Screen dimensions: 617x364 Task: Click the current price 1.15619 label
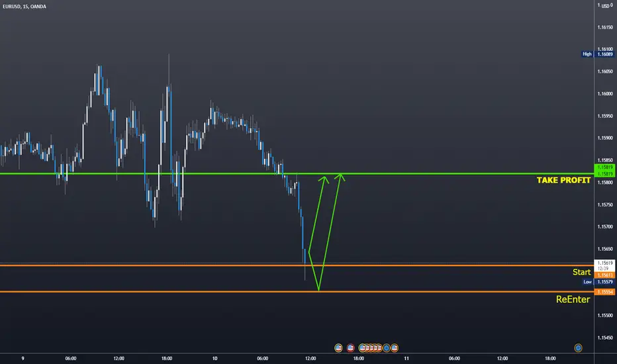pos(605,265)
